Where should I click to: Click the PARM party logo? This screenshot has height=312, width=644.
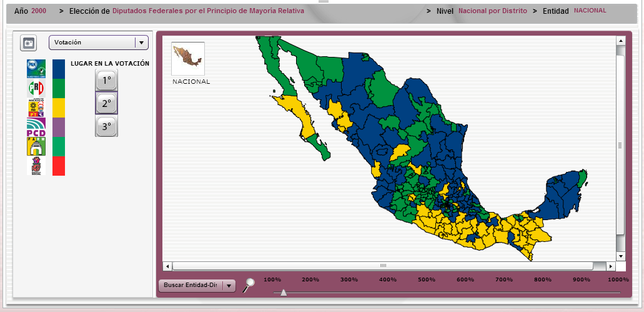tap(36, 147)
